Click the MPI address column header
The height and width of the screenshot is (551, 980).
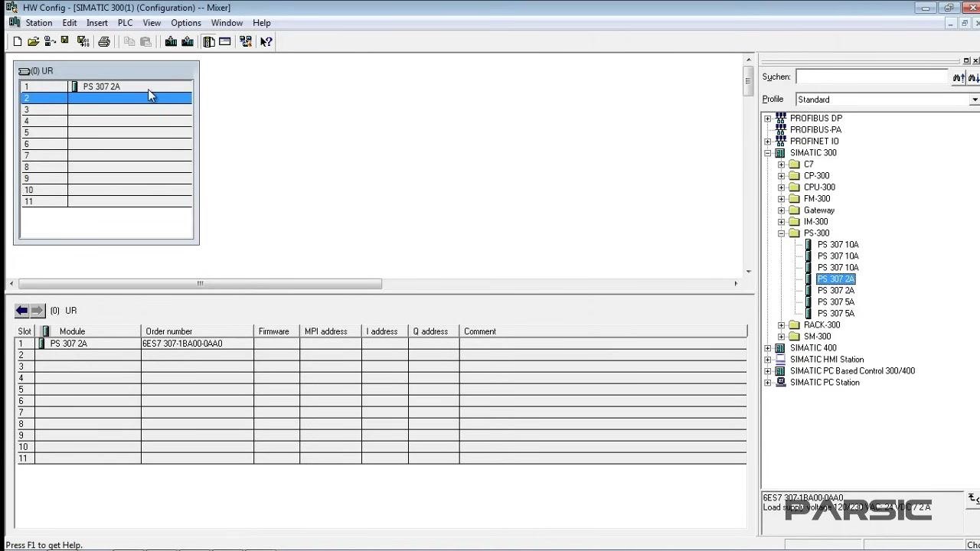pos(330,331)
